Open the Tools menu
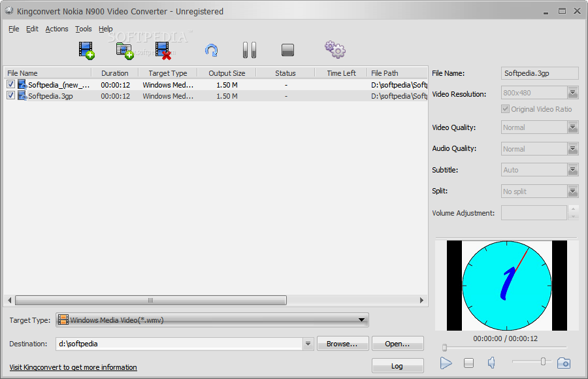This screenshot has height=379, width=588. (83, 29)
